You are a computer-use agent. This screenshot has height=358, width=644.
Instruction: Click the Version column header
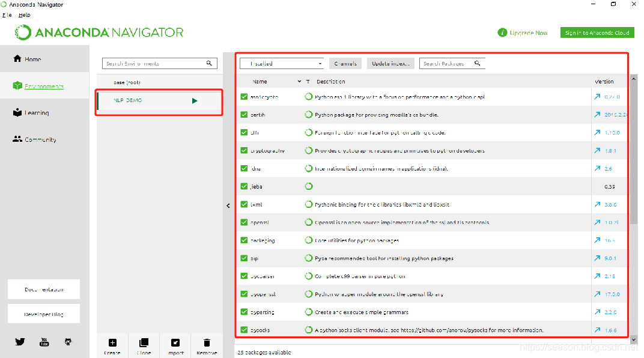[604, 81]
